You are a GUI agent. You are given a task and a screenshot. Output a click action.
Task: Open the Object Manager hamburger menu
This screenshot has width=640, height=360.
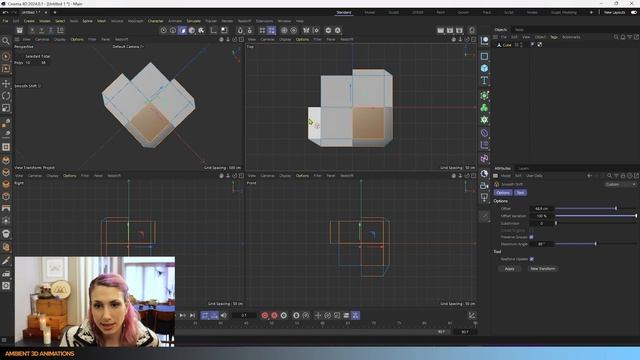(496, 37)
